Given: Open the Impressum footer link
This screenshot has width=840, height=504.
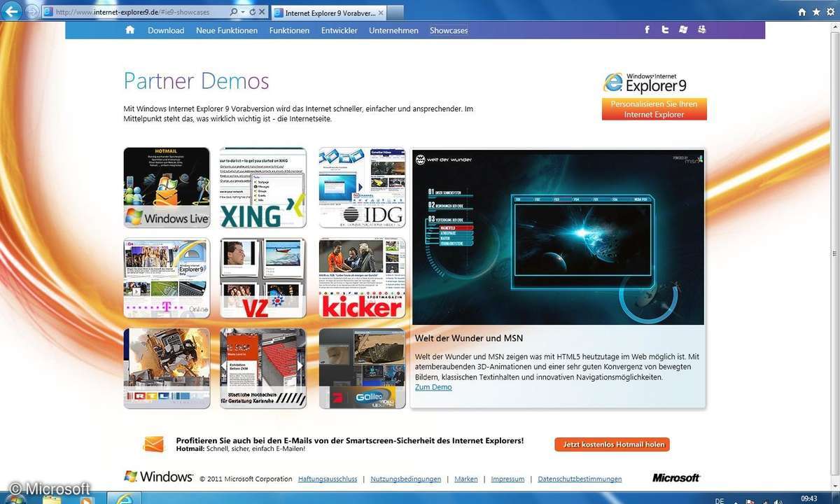Looking at the screenshot, I should click(x=507, y=479).
